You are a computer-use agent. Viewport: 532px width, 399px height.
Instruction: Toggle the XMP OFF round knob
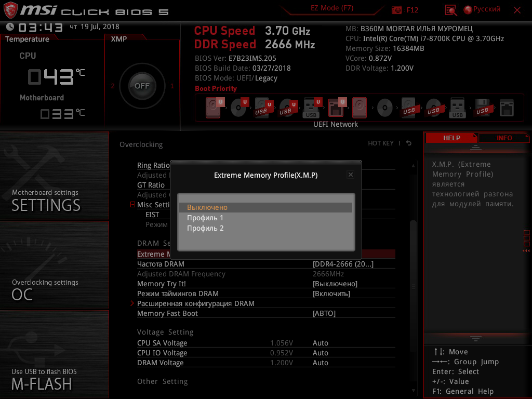(142, 86)
